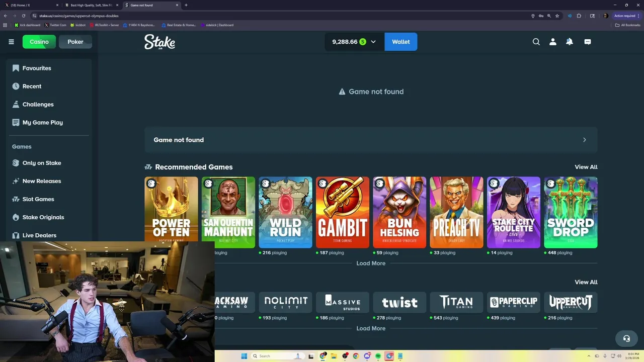Click the green currency coin icon by the balance

(x=363, y=42)
